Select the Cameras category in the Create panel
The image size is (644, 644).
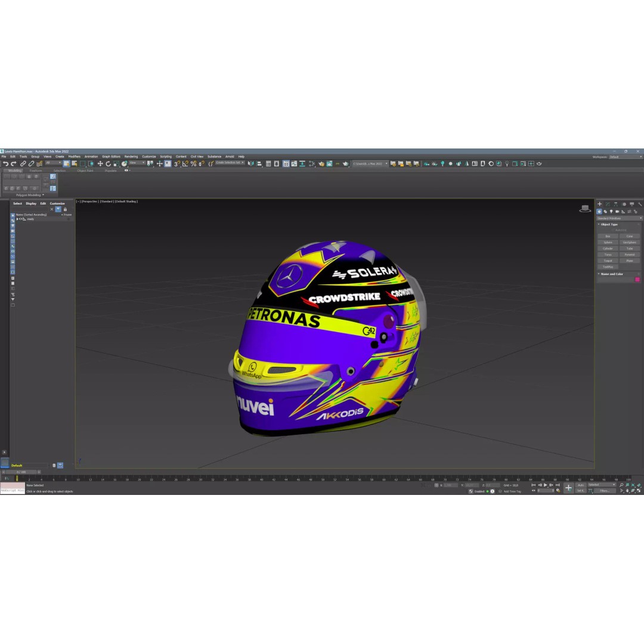point(617,212)
